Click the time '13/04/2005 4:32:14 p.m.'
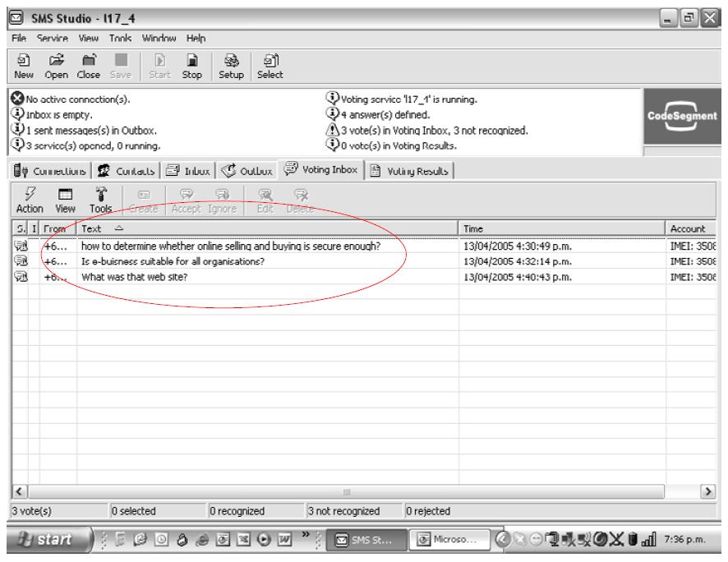The width and height of the screenshot is (728, 562). point(517,261)
